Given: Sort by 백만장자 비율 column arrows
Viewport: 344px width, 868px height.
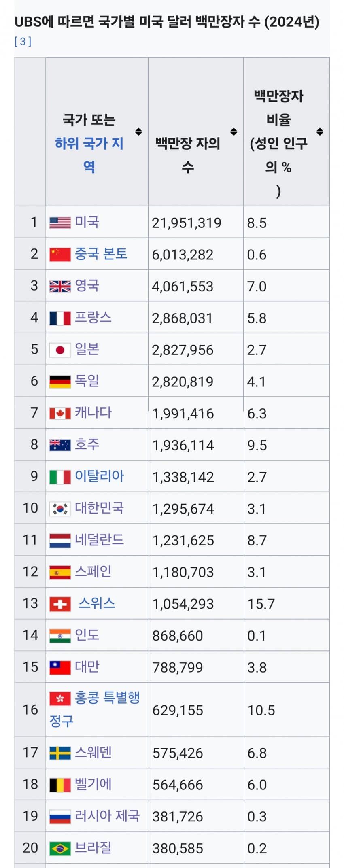Looking at the screenshot, I should click(320, 132).
